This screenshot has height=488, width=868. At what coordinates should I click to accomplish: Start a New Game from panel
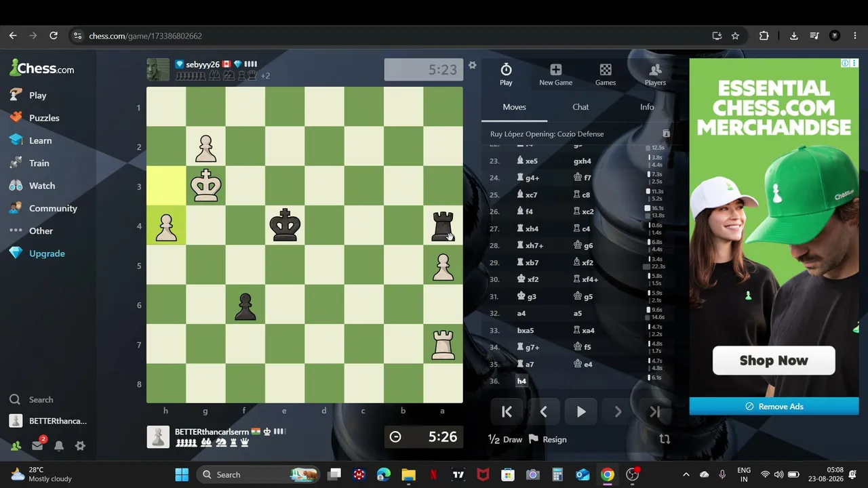click(x=555, y=75)
